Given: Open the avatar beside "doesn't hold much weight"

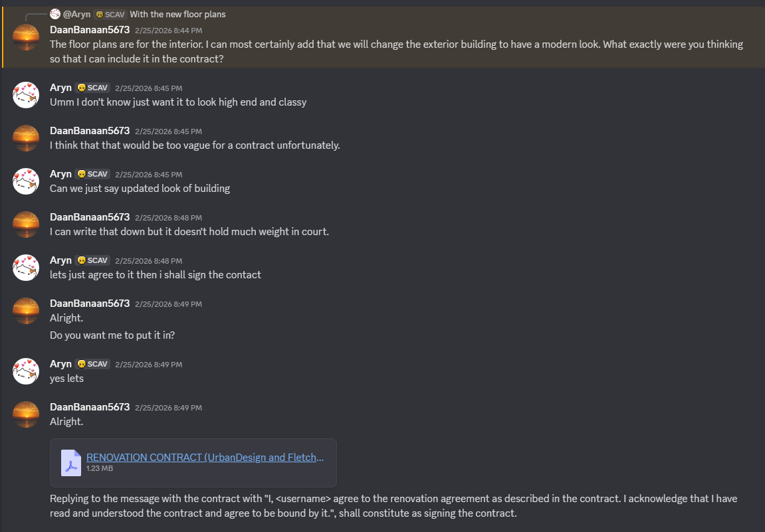Looking at the screenshot, I should click(26, 224).
